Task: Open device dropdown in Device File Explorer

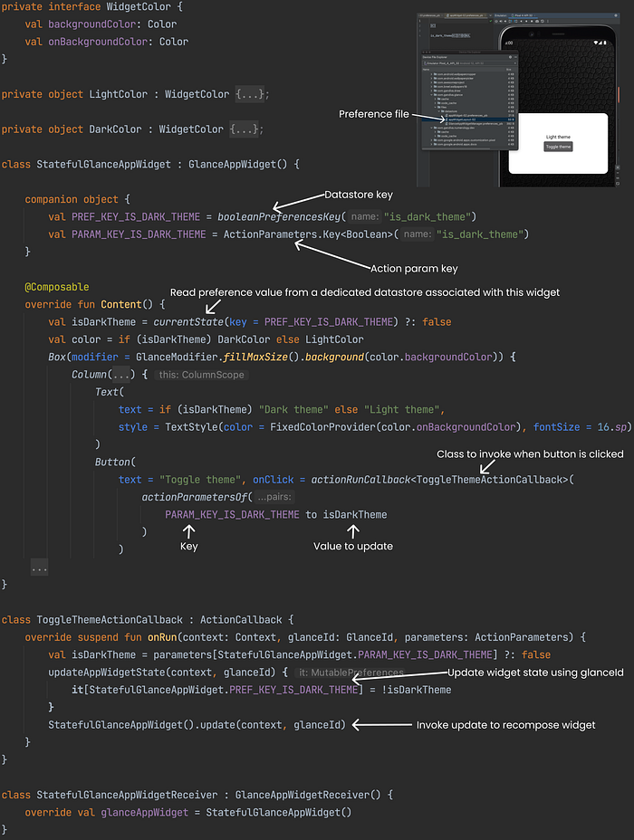Action: click(x=468, y=63)
